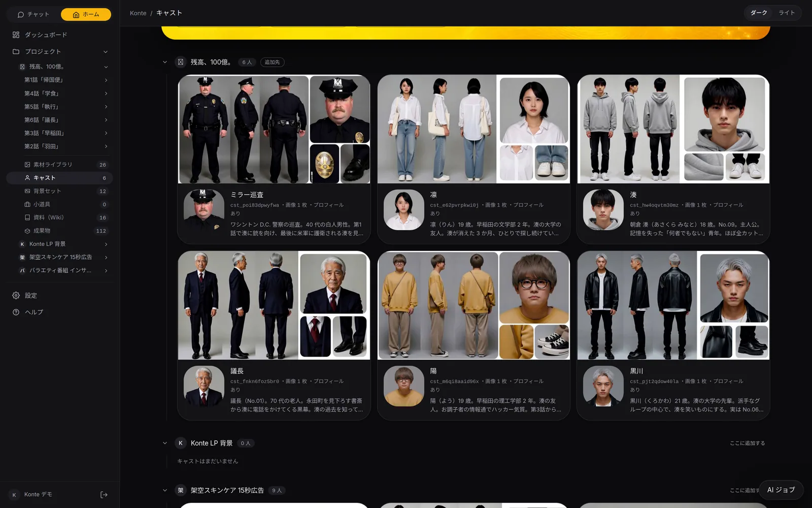Click the K badge next to Konte LP 背景 heading
The image size is (812, 508).
pyautogui.click(x=180, y=443)
